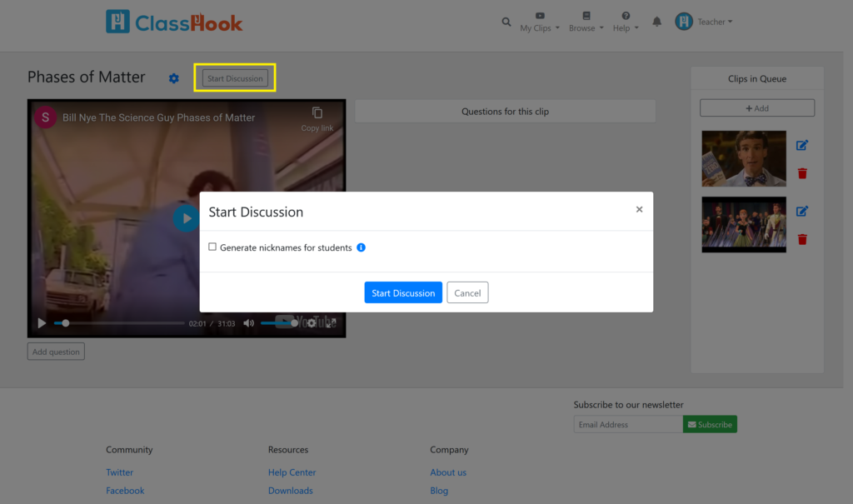
Task: Adjust the video volume slider
Action: [x=279, y=323]
